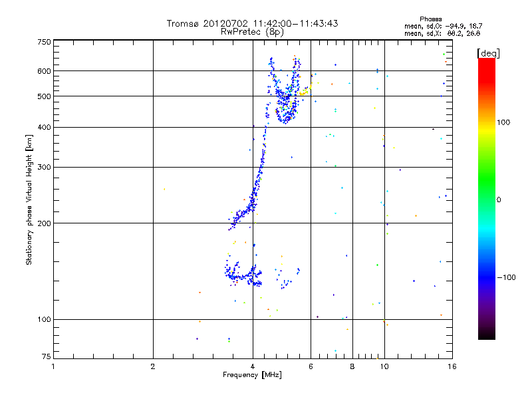
Task: Click the 'Frequency [MHz]' axis label
Action: (x=252, y=375)
